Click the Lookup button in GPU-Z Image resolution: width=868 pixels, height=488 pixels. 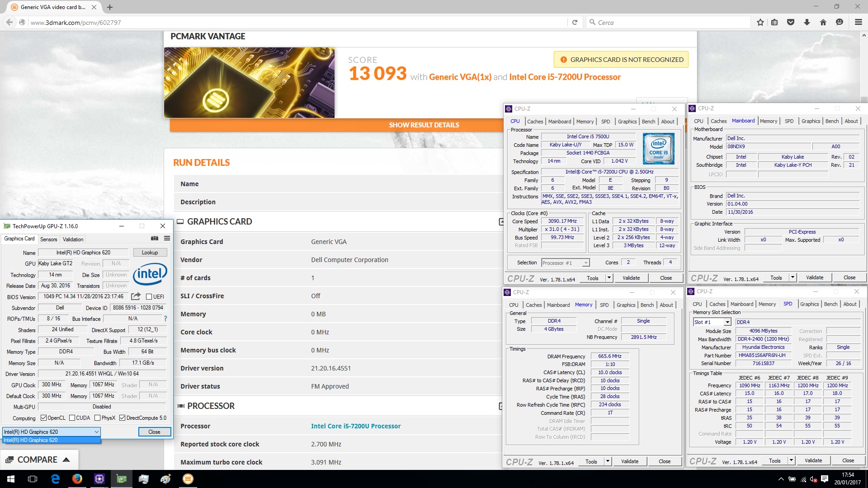150,253
